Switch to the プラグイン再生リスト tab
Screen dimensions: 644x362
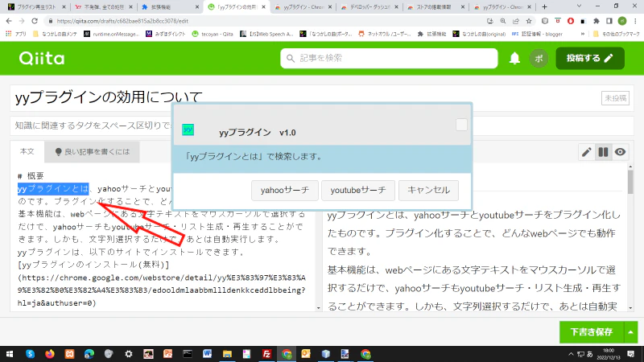coord(36,7)
